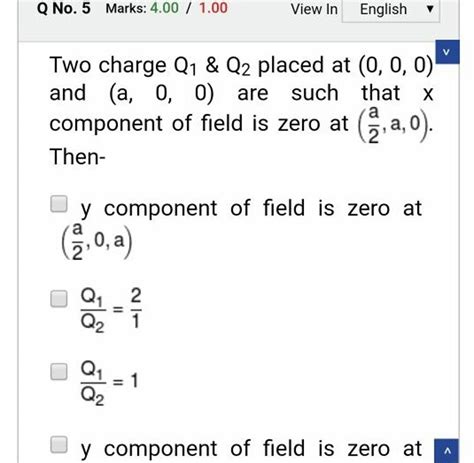Click the View In label
The width and height of the screenshot is (474, 463).
(x=314, y=9)
